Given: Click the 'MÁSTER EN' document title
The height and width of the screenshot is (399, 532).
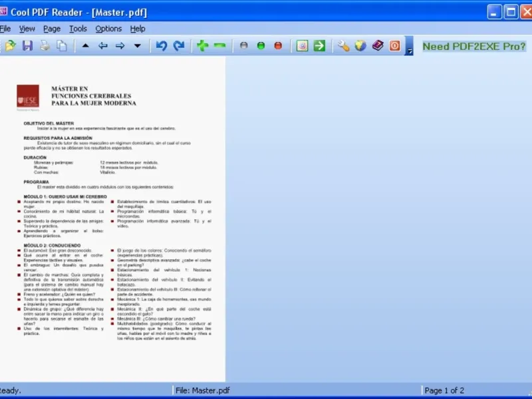Looking at the screenshot, I should pos(70,88).
